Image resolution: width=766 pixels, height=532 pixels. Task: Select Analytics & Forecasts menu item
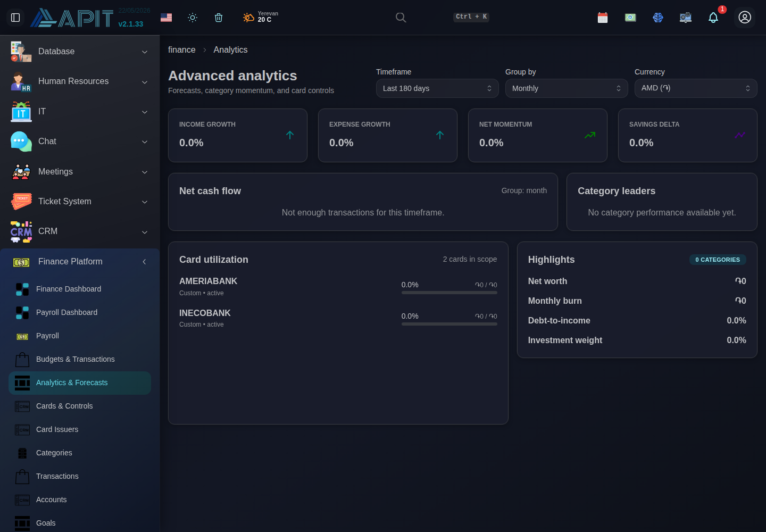tap(80, 383)
